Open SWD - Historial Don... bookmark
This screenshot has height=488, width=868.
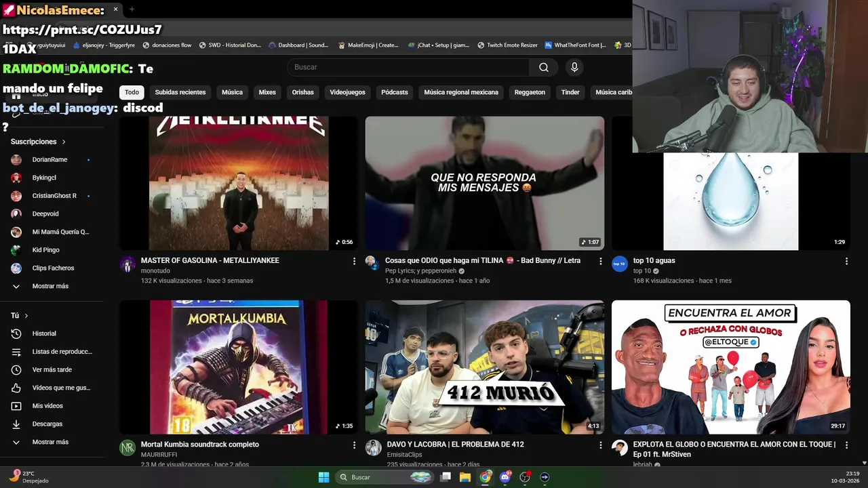230,45
